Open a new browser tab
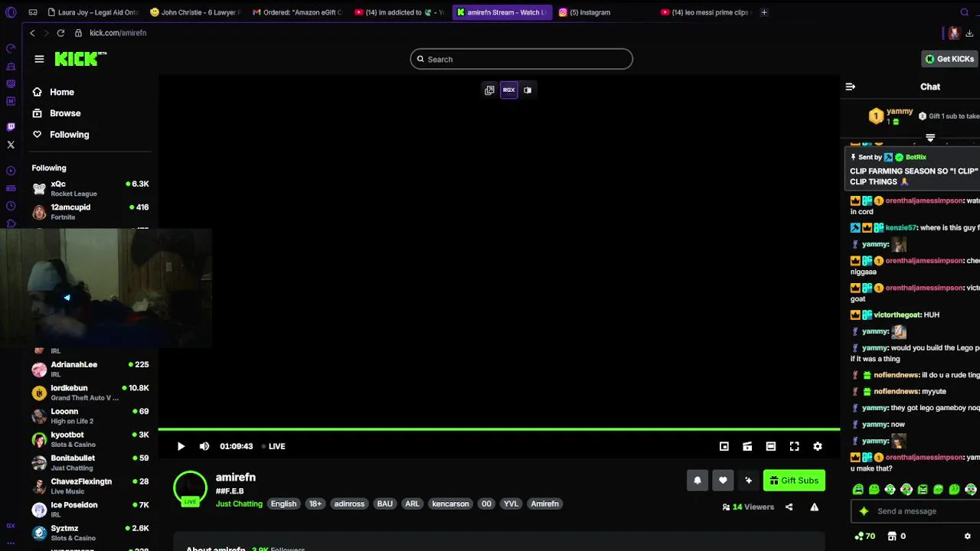Screen dimensions: 980x551 [764, 12]
